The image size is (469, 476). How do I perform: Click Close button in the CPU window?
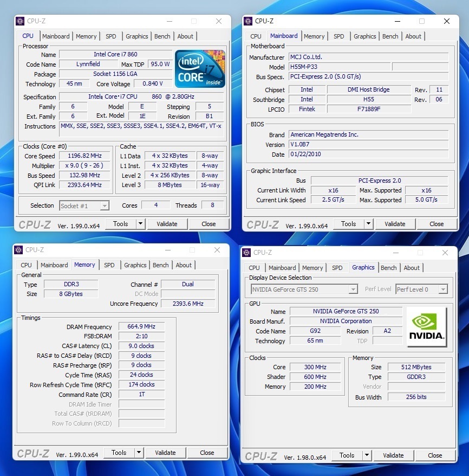click(x=209, y=224)
